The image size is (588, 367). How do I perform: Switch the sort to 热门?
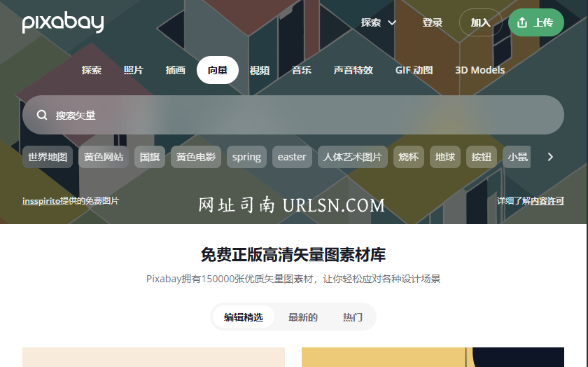(x=352, y=317)
